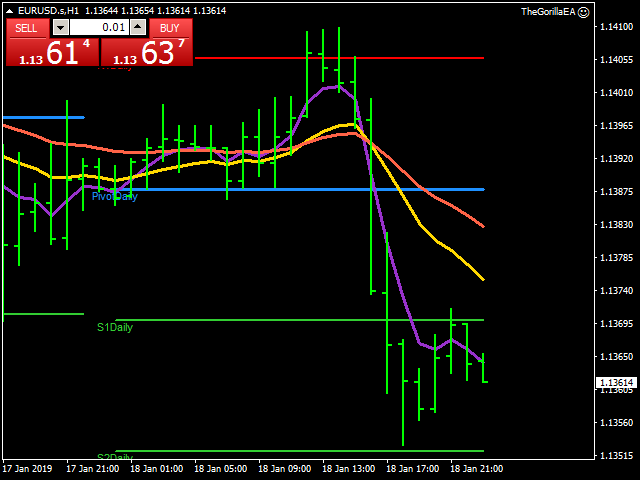Image resolution: width=640 pixels, height=480 pixels.
Task: Click the 18 Jan 09:00 time label
Action: pyautogui.click(x=284, y=469)
